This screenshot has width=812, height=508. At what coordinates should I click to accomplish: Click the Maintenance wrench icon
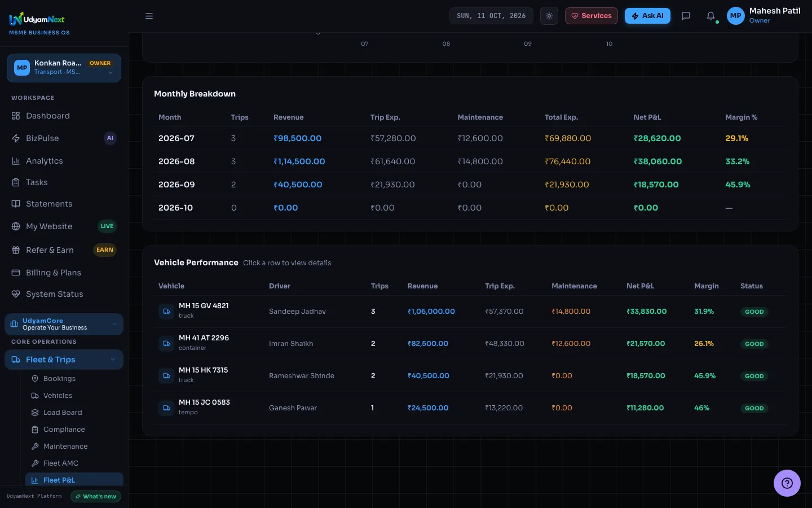35,446
